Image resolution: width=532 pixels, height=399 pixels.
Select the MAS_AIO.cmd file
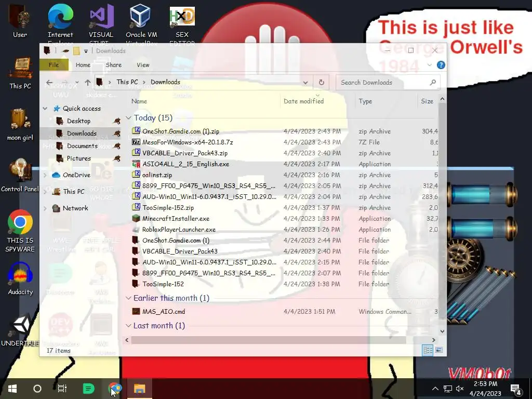[164, 312]
